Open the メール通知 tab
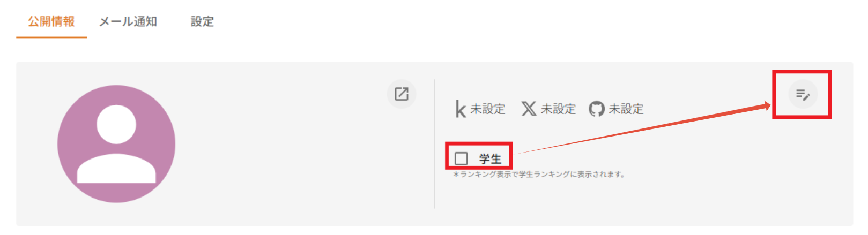 (x=128, y=21)
